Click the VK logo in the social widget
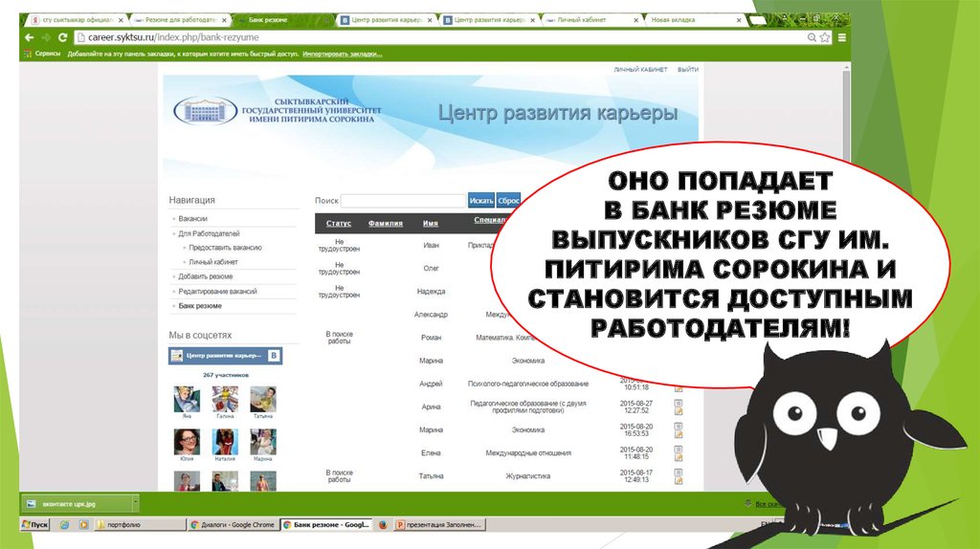This screenshot has height=549, width=980. [x=274, y=356]
